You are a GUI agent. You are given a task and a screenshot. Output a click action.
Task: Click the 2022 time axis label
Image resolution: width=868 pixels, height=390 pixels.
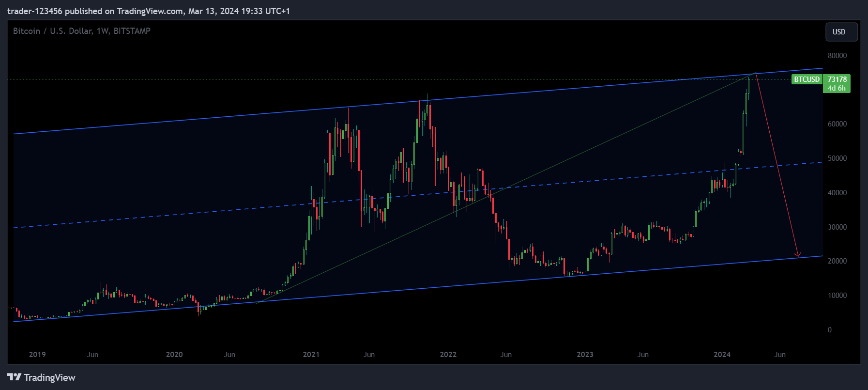[x=448, y=355]
